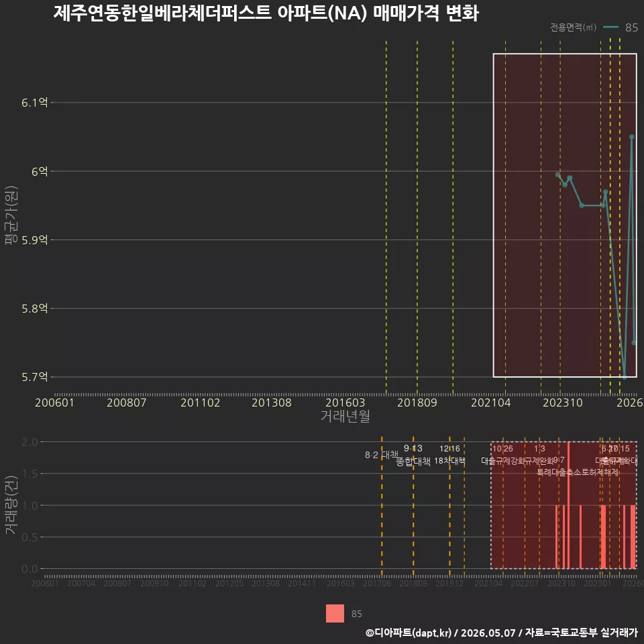Click 201411 on the volume chart axis

302,583
